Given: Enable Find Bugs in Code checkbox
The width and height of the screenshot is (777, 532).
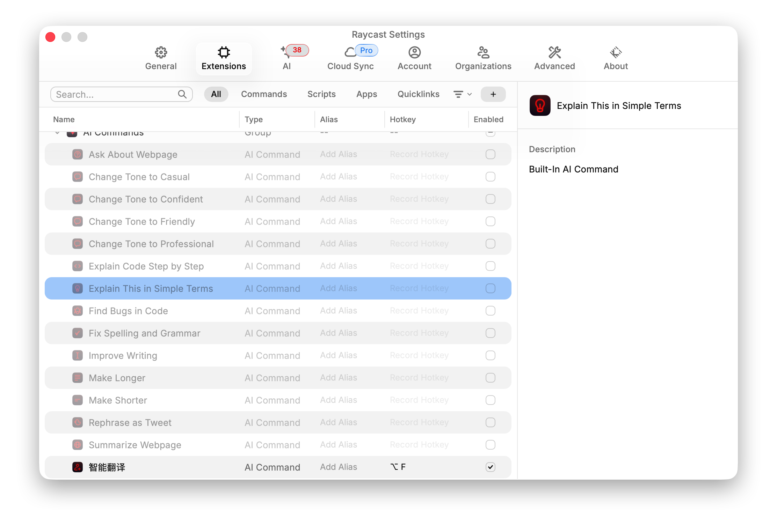Looking at the screenshot, I should pyautogui.click(x=491, y=311).
